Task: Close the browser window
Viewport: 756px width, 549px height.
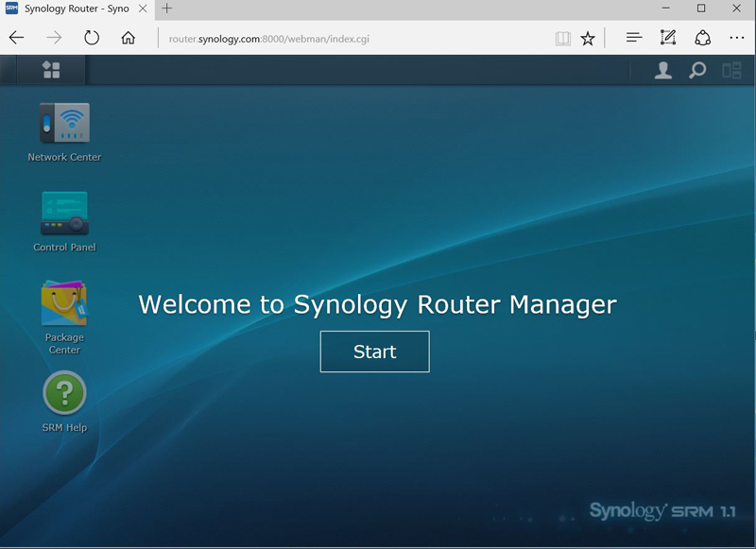Action: 737,9
